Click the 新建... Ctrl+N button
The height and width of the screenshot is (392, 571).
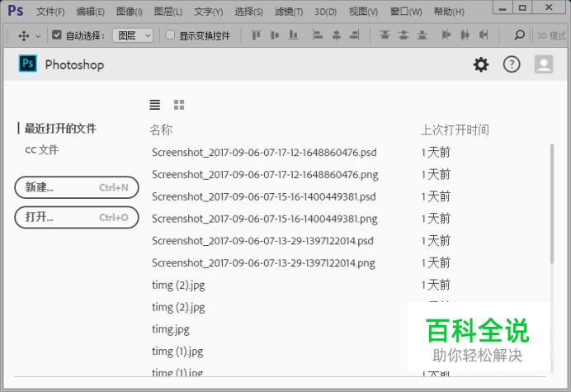coord(77,187)
